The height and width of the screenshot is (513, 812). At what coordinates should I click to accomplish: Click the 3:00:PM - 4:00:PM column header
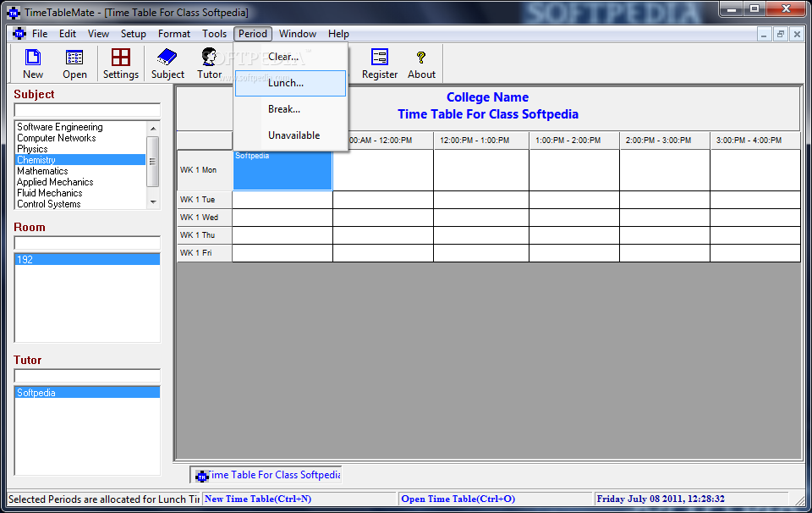tap(755, 141)
